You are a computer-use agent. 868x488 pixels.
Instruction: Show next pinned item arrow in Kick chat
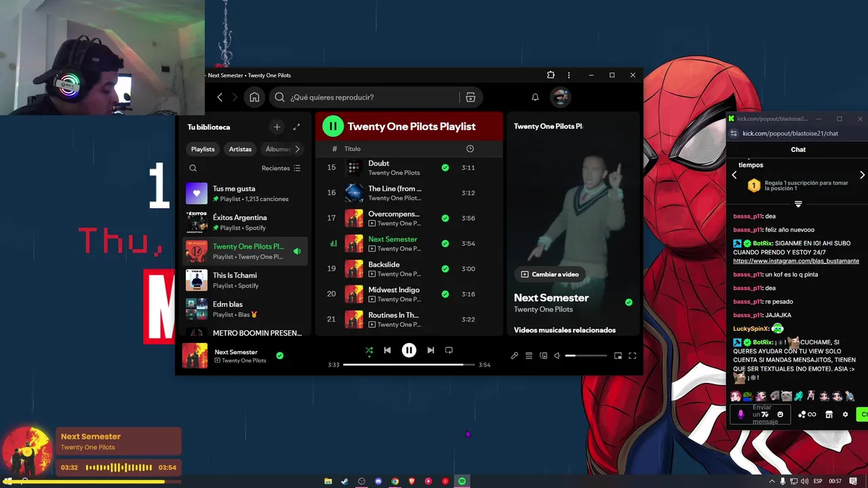862,175
